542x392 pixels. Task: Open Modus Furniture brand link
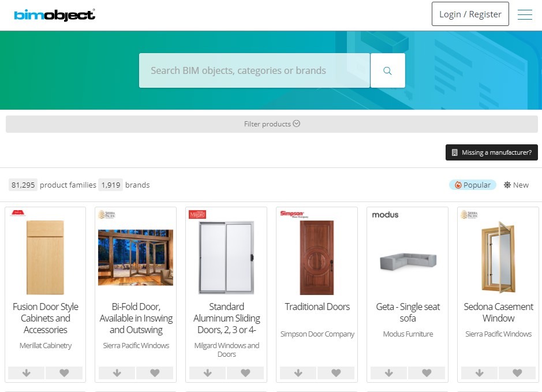click(x=408, y=334)
